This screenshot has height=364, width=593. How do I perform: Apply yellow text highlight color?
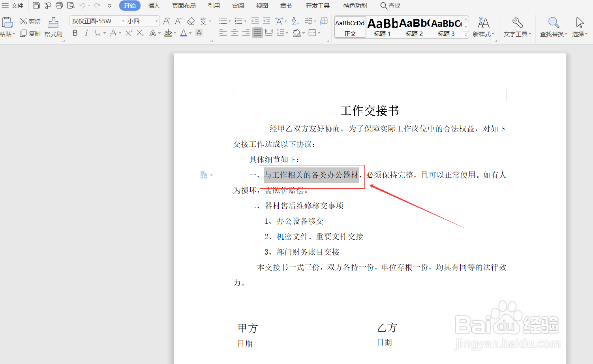coord(168,33)
